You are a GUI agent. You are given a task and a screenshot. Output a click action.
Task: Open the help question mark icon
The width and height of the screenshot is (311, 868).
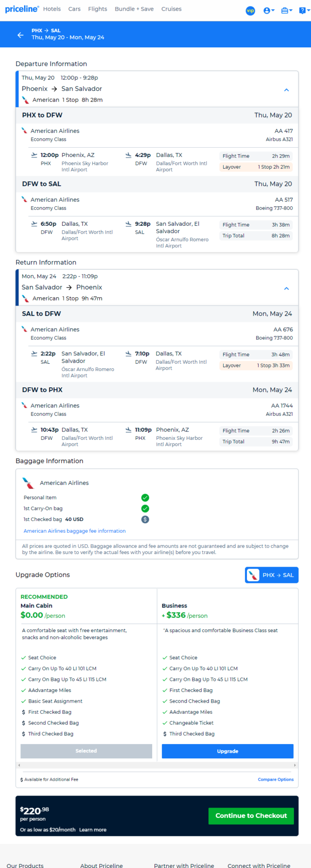pos(304,10)
